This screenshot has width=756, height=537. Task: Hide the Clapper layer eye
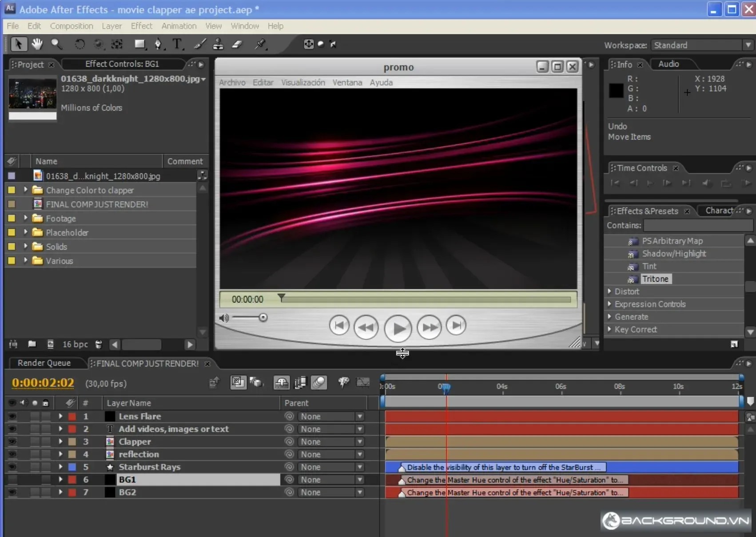click(x=12, y=442)
